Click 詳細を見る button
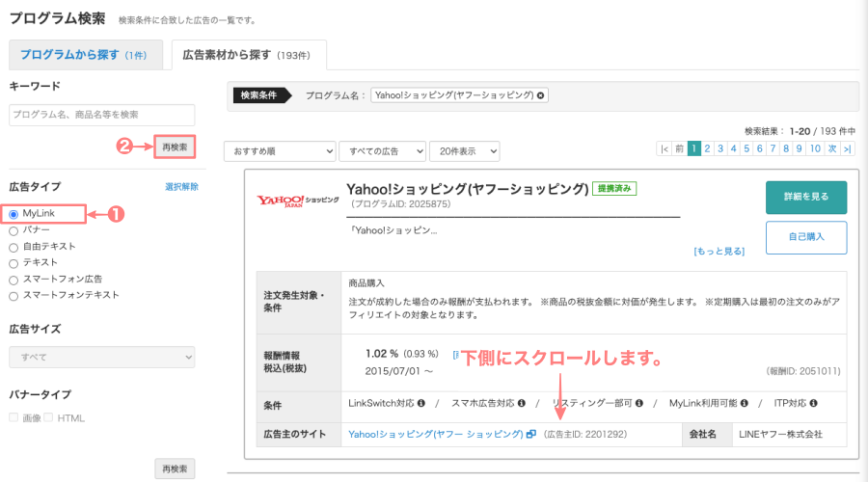The image size is (868, 482). point(806,197)
